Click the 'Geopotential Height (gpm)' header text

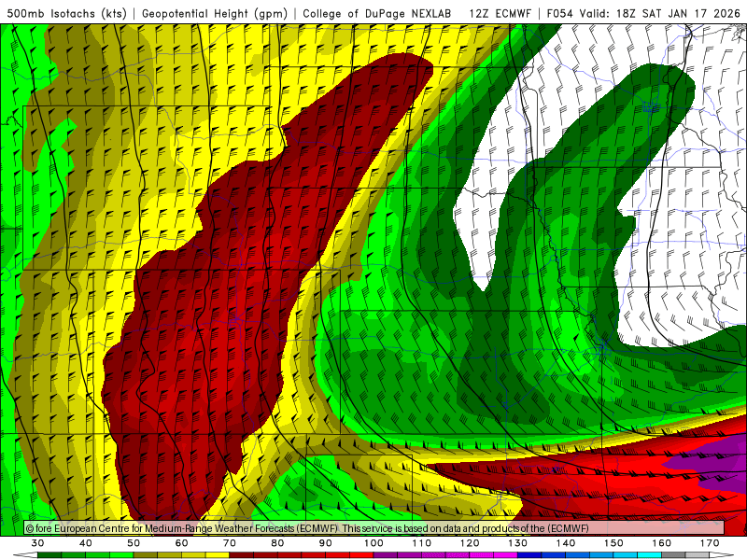coord(215,13)
